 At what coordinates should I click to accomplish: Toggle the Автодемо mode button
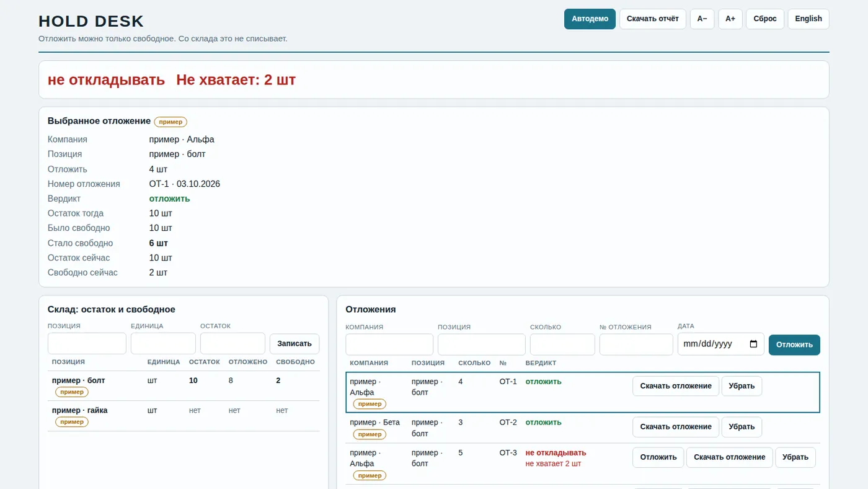coord(590,19)
